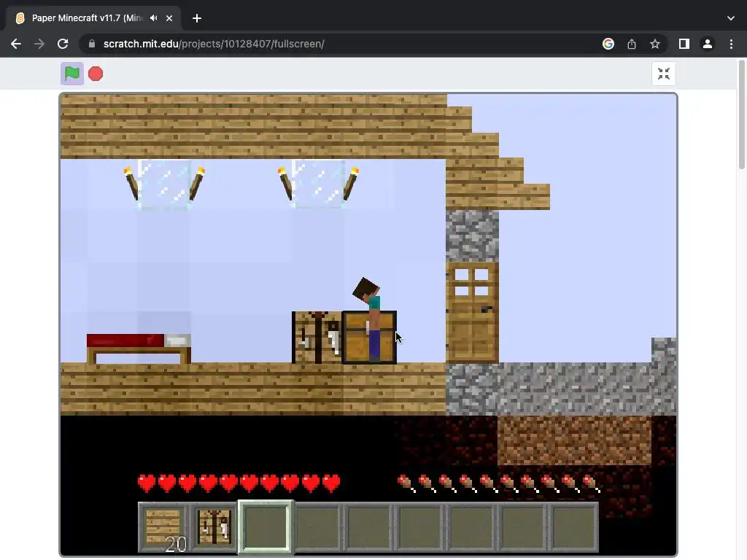Select the wood planks hotbar slot

coord(163,526)
